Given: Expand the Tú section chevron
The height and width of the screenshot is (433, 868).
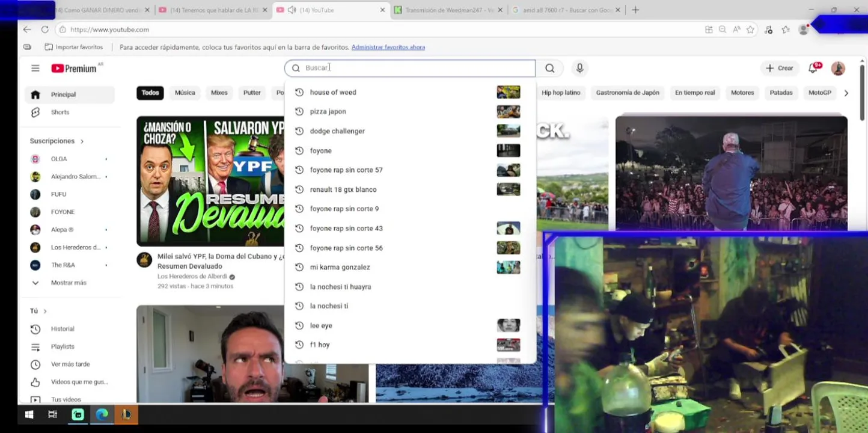Looking at the screenshot, I should [x=45, y=311].
